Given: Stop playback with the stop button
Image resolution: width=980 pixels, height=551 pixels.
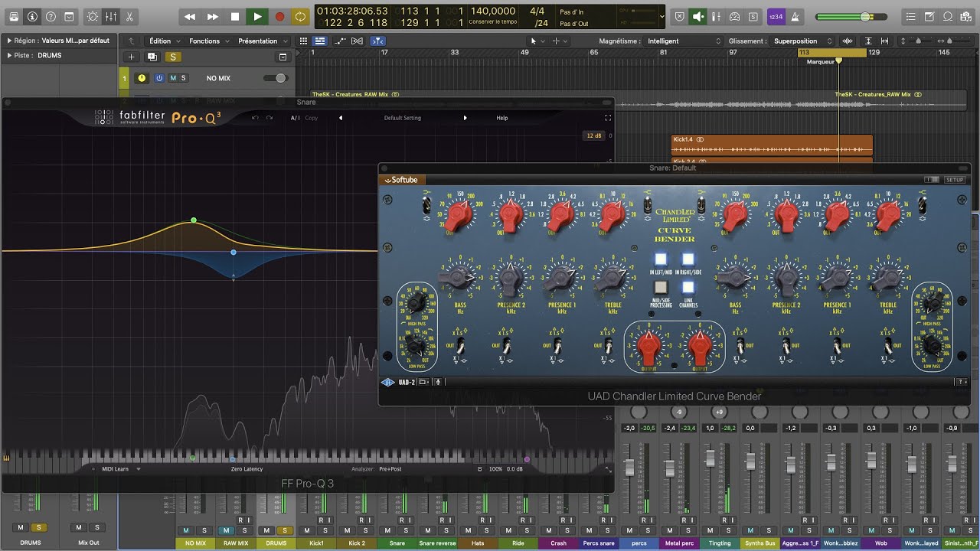Looking at the screenshot, I should pyautogui.click(x=235, y=16).
